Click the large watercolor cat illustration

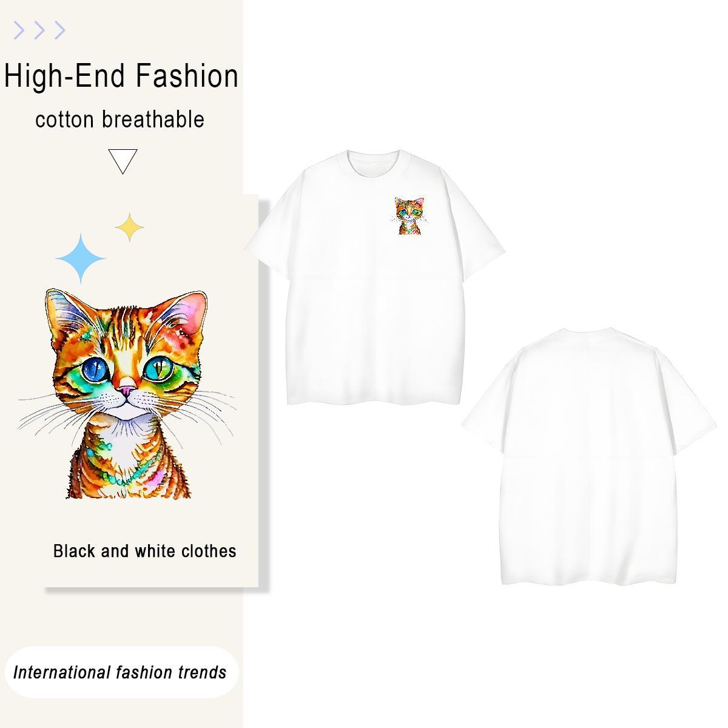126,394
